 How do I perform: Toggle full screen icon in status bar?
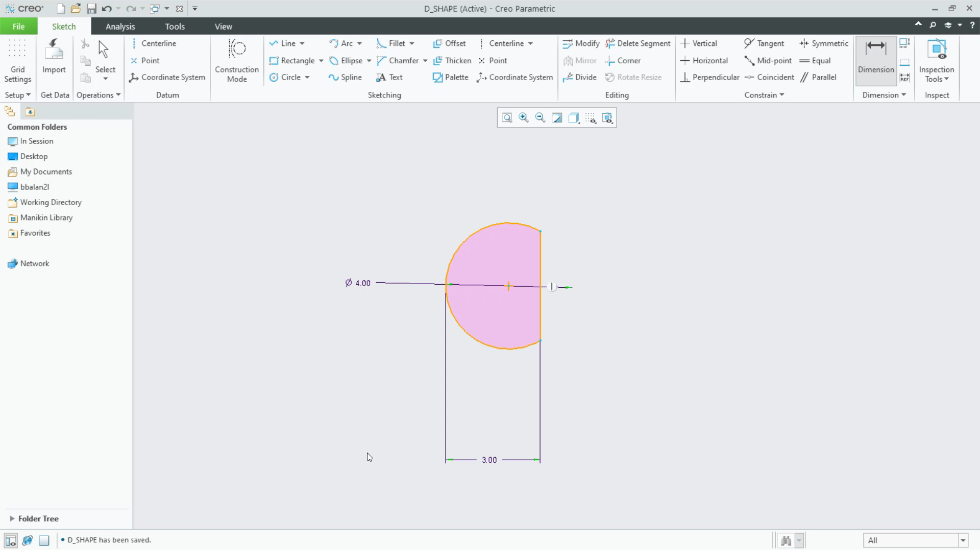44,540
